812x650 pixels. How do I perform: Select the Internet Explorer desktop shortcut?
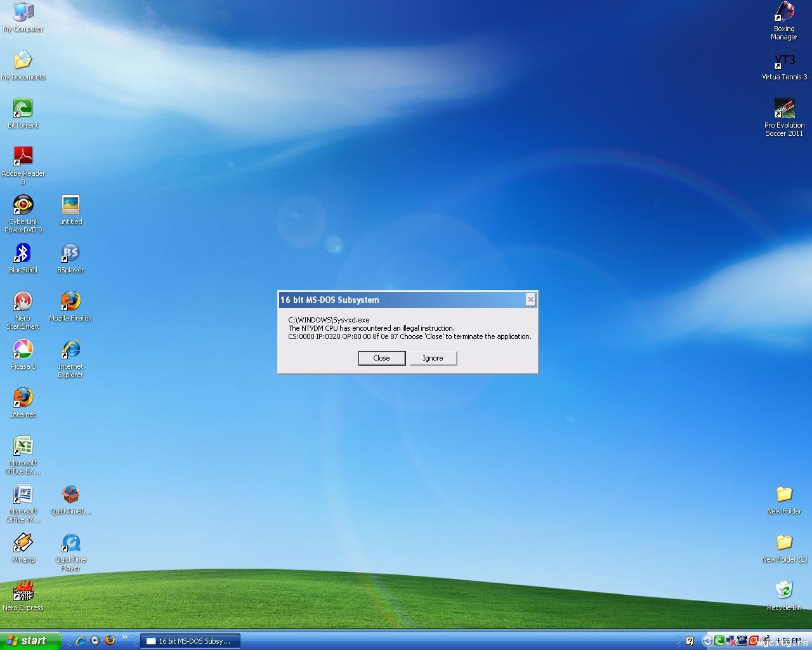(70, 358)
